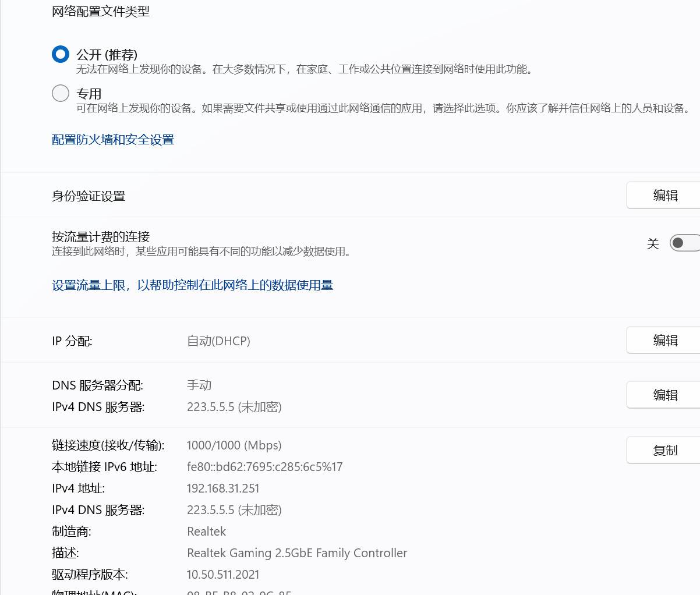
Task: Click the 网络配置文件类型 heading
Action: point(101,12)
